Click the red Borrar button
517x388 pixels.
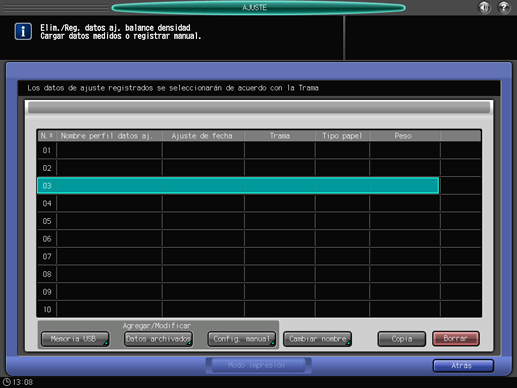pos(456,339)
